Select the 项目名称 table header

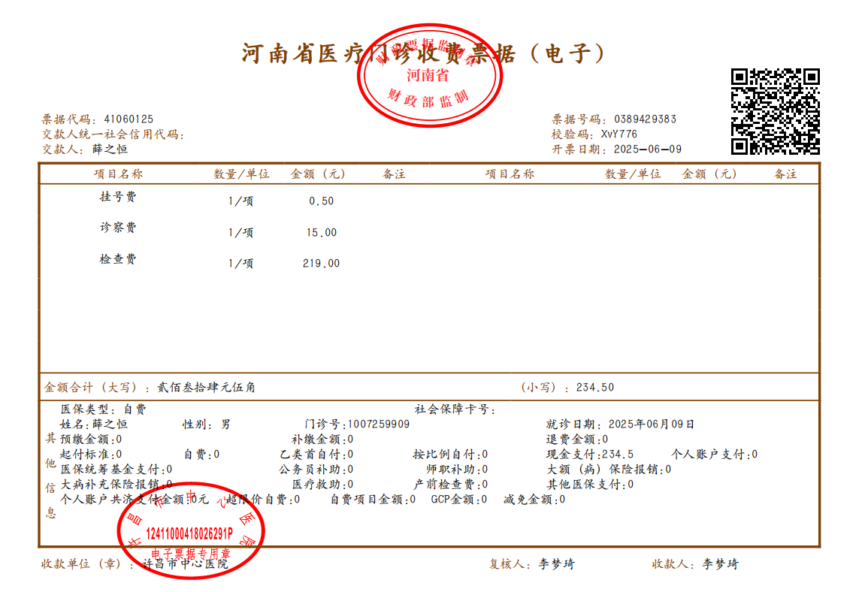tap(120, 173)
